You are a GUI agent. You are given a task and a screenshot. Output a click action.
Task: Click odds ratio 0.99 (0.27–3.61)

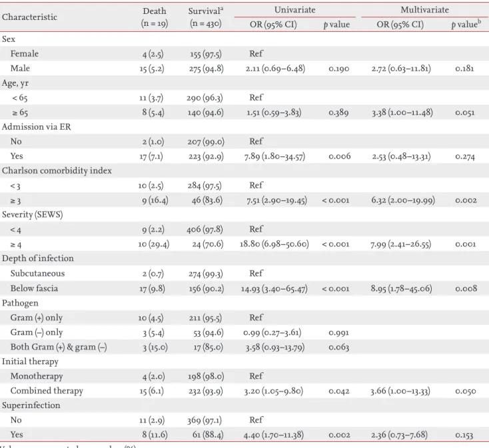[272, 333]
